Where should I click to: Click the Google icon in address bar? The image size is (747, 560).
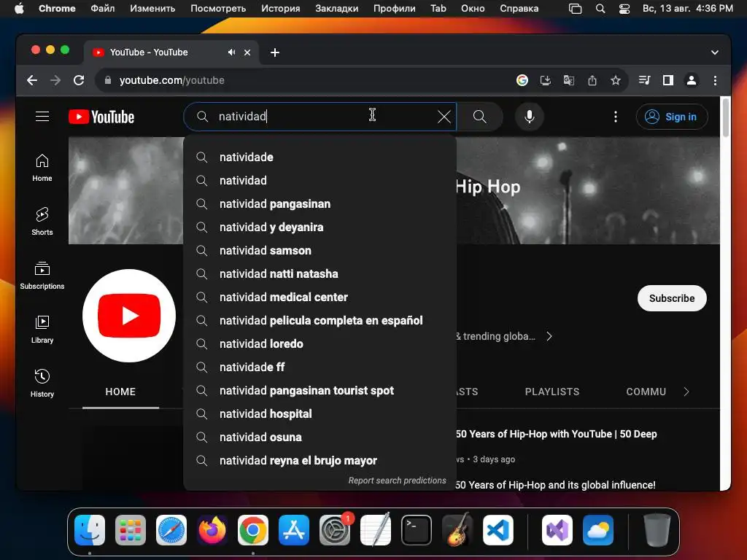[522, 80]
